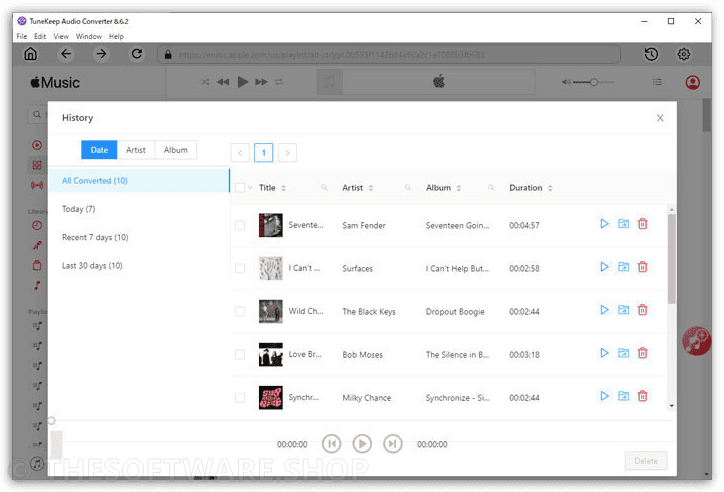Open conversion History clock icon

(x=651, y=54)
